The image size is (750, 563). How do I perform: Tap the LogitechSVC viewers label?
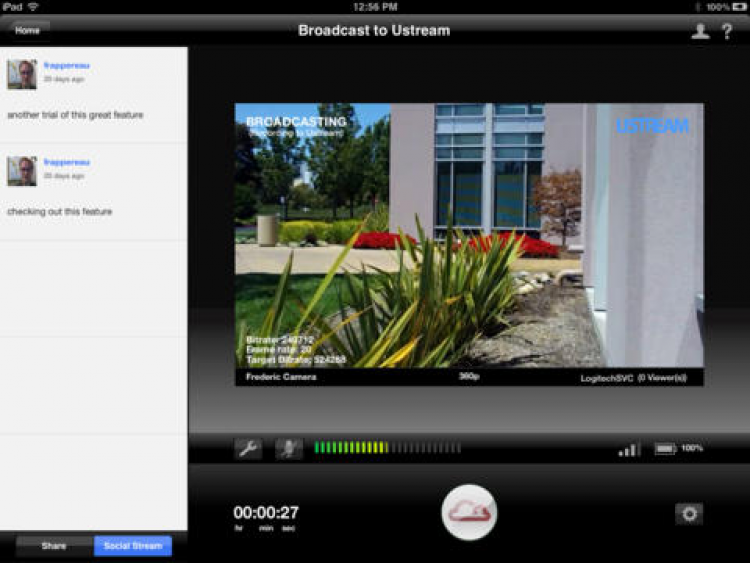coord(634,378)
